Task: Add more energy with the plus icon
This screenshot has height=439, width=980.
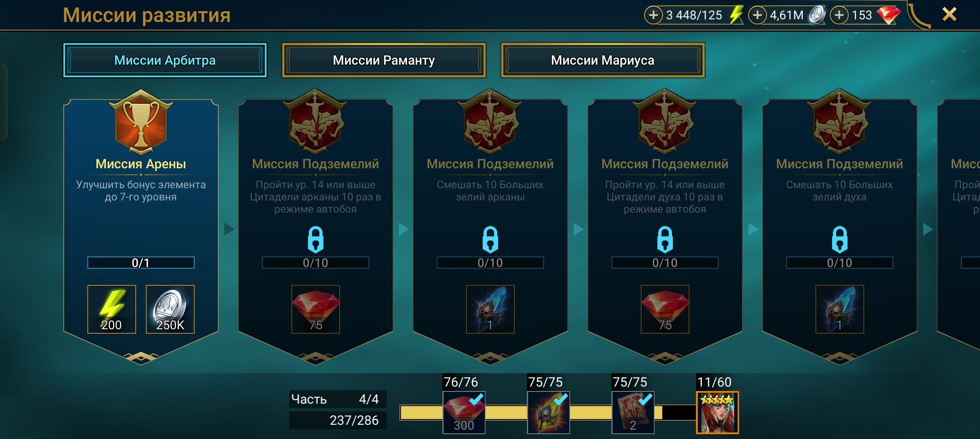Action: (x=653, y=15)
